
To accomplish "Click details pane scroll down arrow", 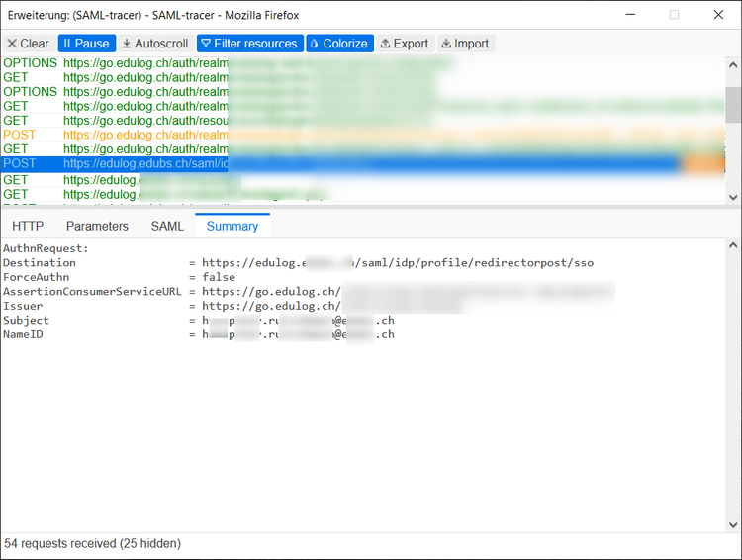I will pos(733,524).
